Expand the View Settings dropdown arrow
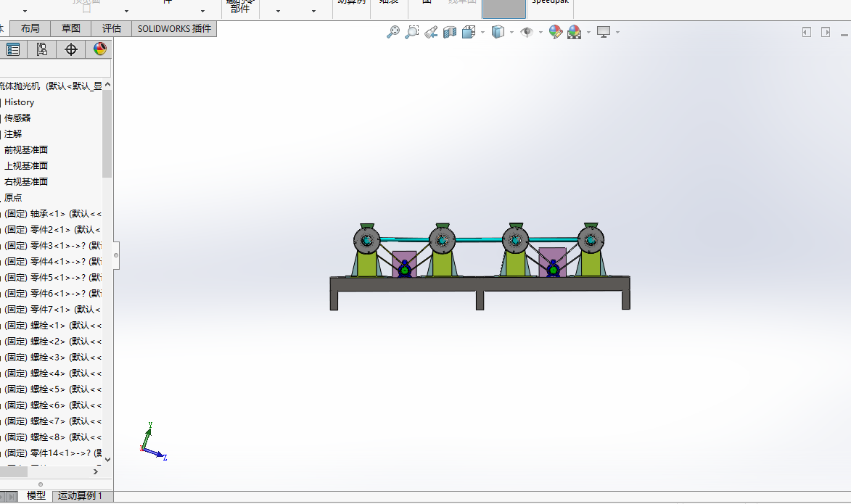Screen dimensions: 851x504 click(617, 33)
